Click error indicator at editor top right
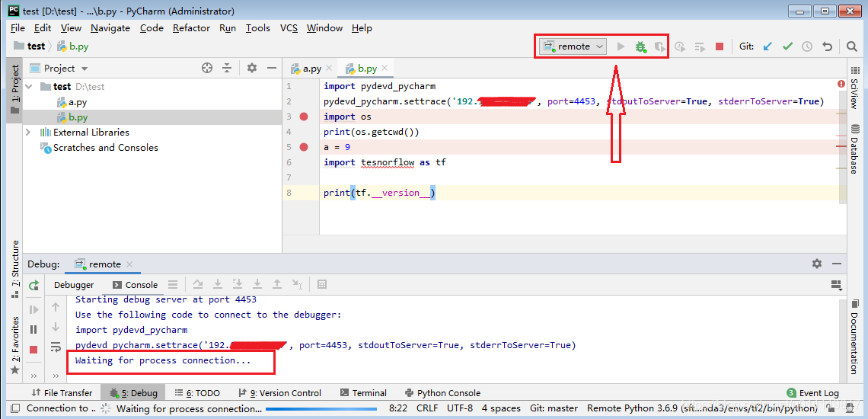 841,85
